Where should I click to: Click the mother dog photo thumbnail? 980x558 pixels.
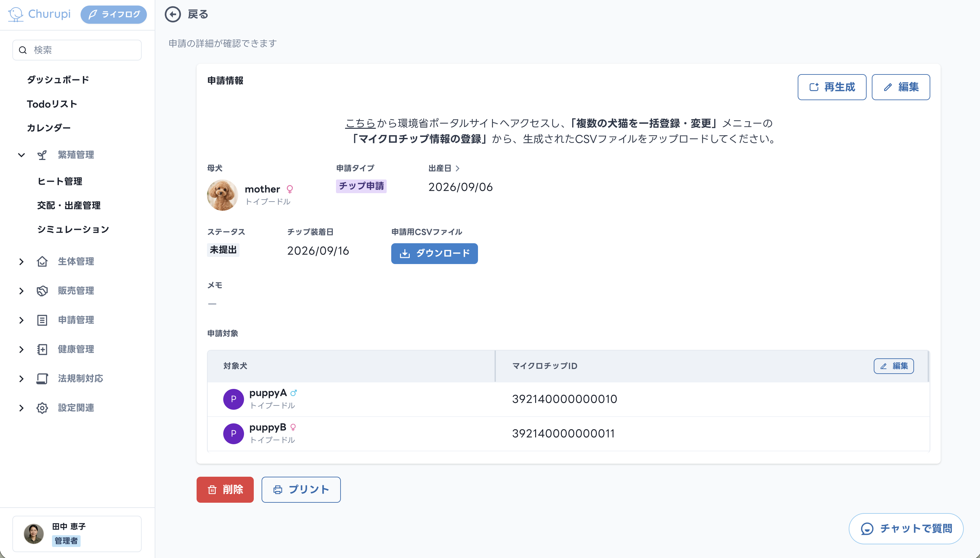pos(222,195)
